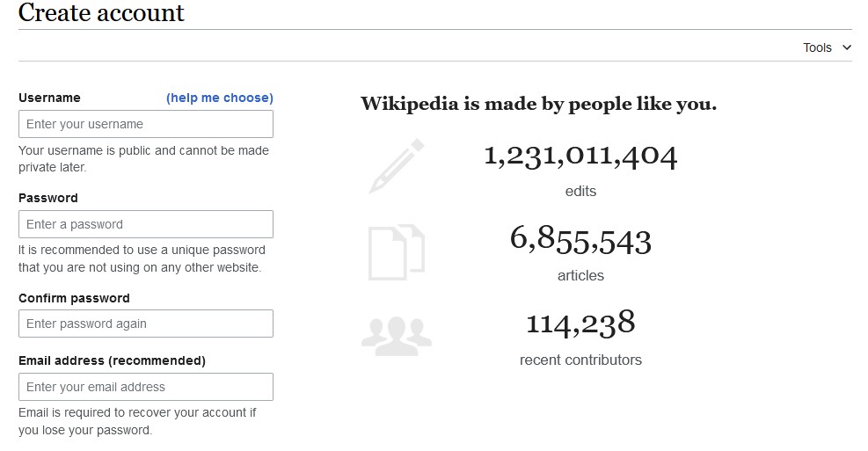Click the Password field label

point(48,198)
